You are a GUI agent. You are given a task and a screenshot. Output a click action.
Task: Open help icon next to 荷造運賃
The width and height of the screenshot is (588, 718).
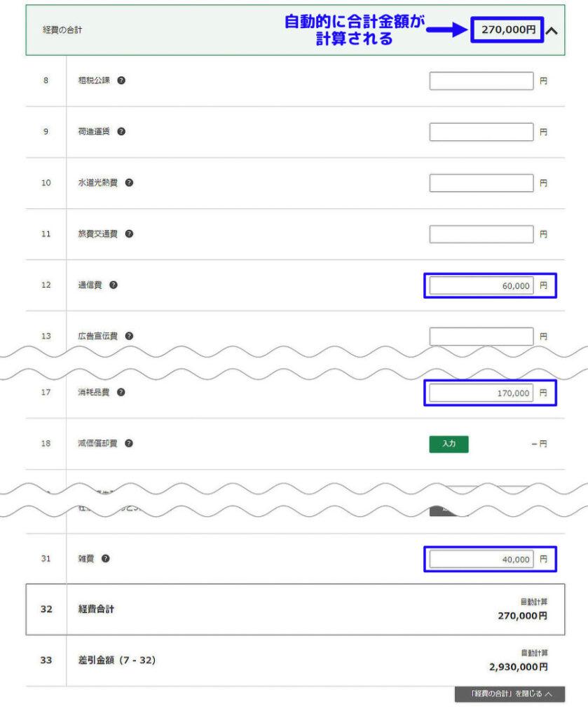click(121, 131)
